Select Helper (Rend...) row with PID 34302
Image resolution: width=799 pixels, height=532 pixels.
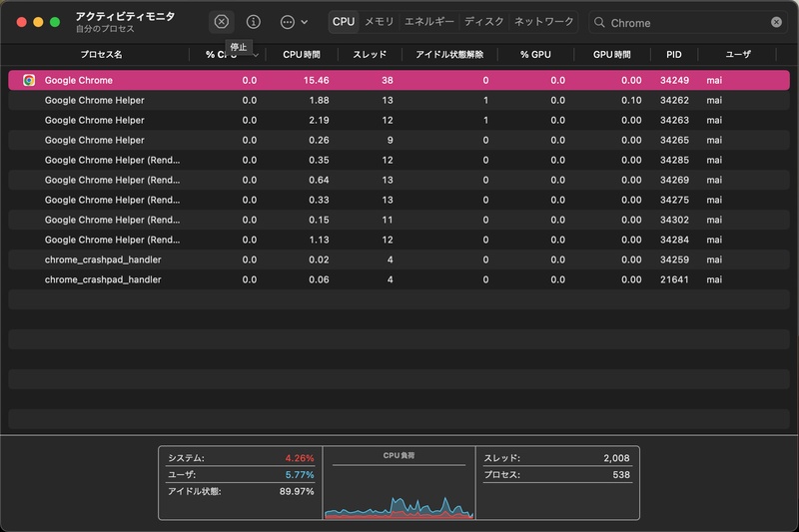coord(399,220)
